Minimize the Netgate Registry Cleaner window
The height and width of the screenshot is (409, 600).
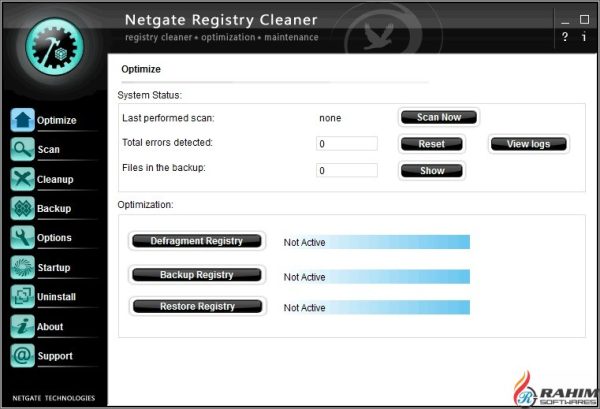[x=565, y=21]
